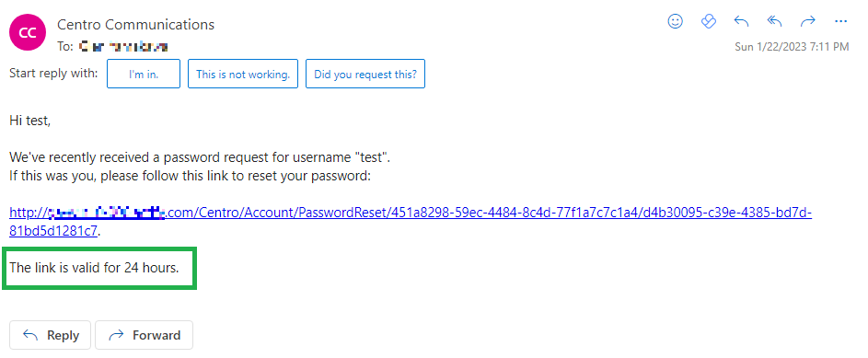This screenshot has height=358, width=868.
Task: Forward using the top-right right-arrow icon
Action: [807, 21]
